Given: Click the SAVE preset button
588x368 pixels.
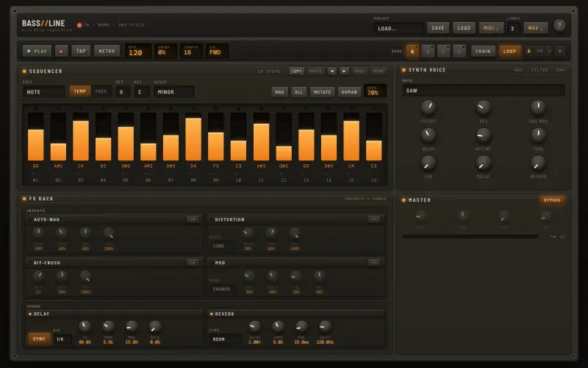Looking at the screenshot, I should click(438, 28).
